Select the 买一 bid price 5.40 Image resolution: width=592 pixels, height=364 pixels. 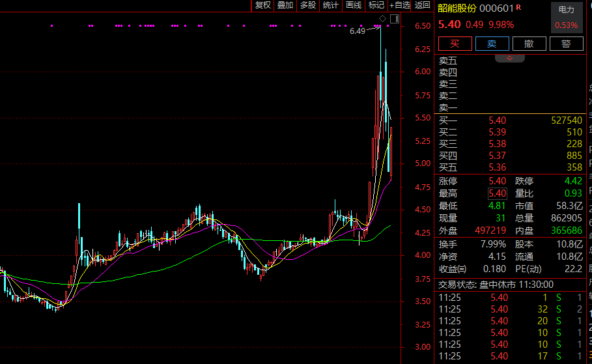pyautogui.click(x=497, y=120)
